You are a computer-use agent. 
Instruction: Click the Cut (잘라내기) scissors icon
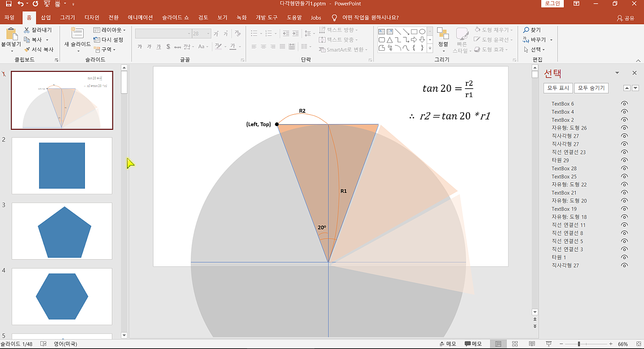[27, 30]
